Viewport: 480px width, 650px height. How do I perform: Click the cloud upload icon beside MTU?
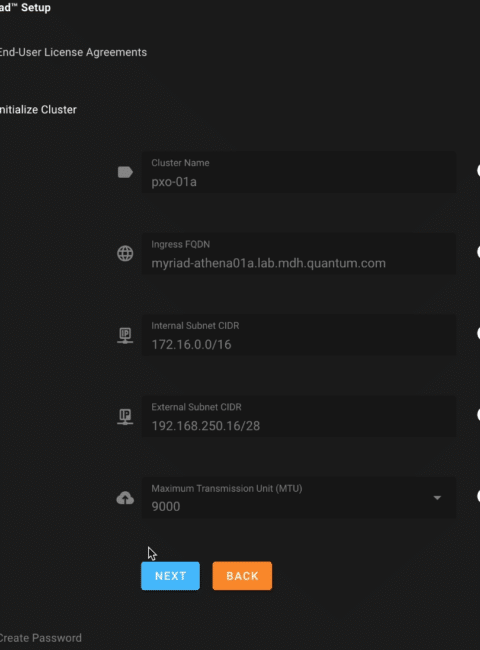(x=125, y=498)
